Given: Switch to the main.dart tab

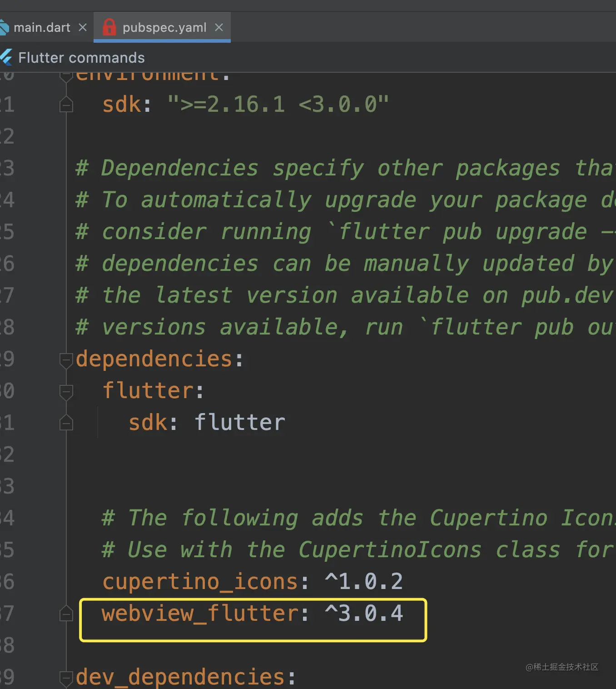Looking at the screenshot, I should (x=42, y=28).
